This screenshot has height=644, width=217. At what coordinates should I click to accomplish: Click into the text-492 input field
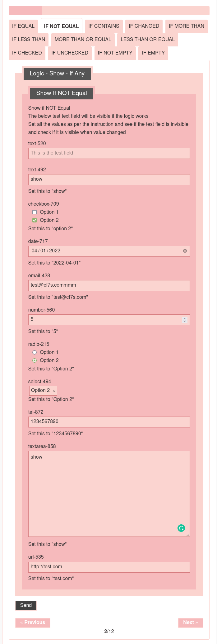pos(109,179)
